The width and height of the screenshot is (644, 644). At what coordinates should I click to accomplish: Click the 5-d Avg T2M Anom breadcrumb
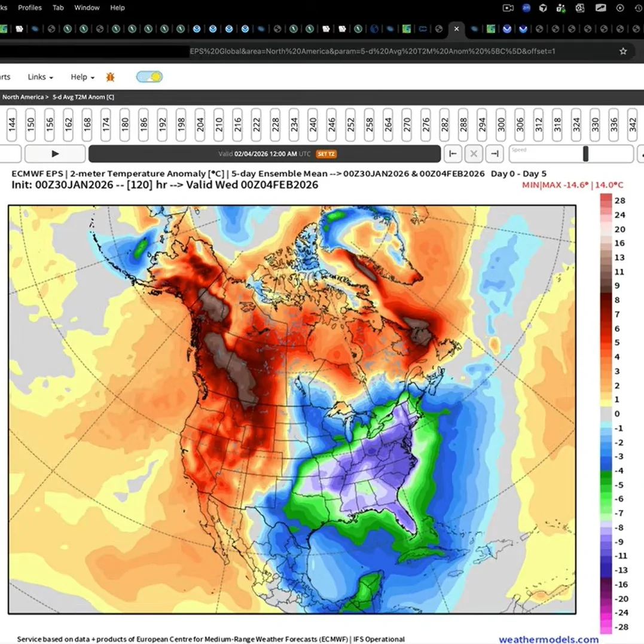83,97
